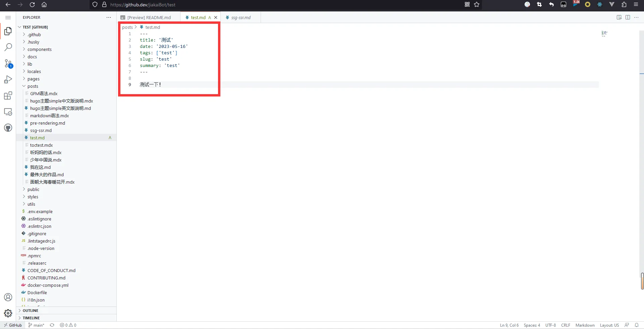Close the test.md tab
Screen dimensions: 644x329
pyautogui.click(x=216, y=17)
